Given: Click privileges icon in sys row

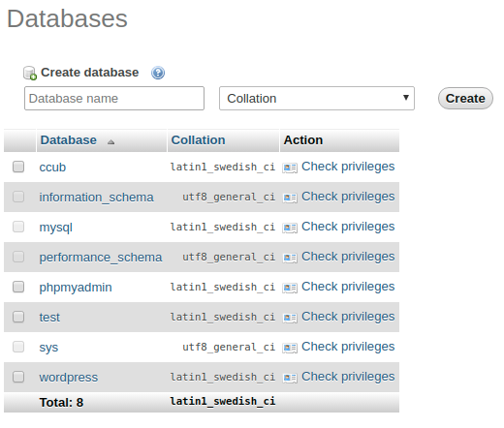Looking at the screenshot, I should coord(290,348).
